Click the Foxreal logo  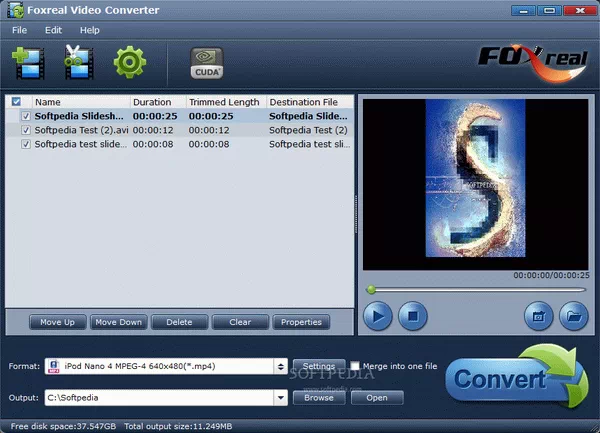pyautogui.click(x=533, y=63)
